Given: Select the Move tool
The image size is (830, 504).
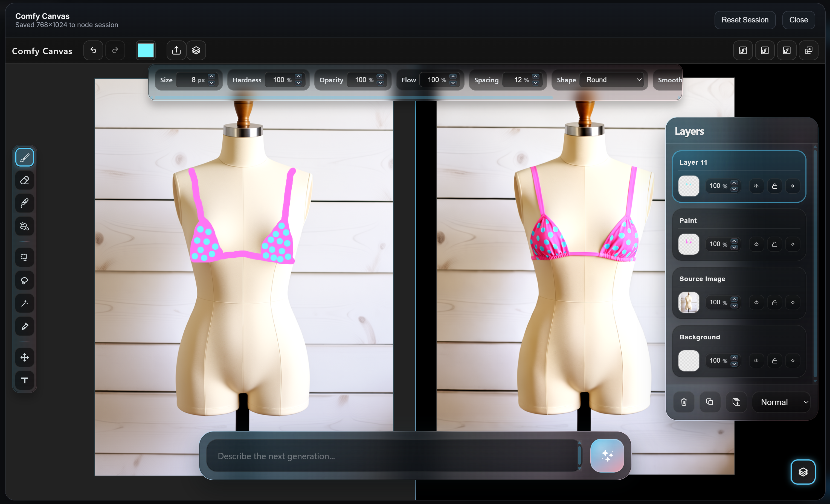Looking at the screenshot, I should pos(25,357).
